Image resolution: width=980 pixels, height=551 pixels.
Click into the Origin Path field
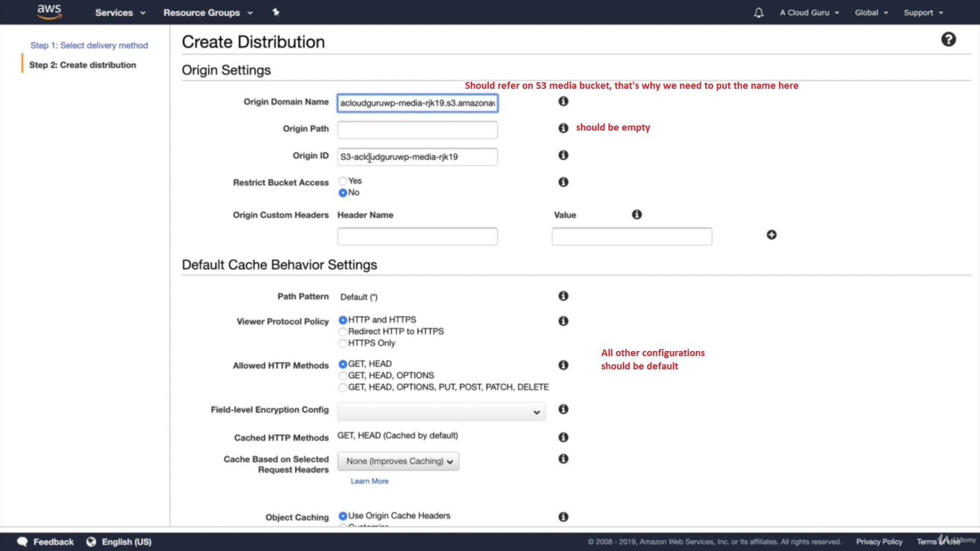417,130
